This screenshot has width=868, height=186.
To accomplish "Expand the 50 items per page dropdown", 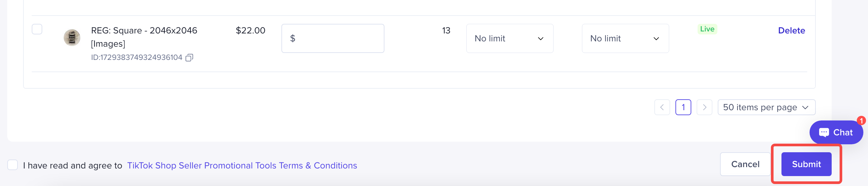I will 766,107.
